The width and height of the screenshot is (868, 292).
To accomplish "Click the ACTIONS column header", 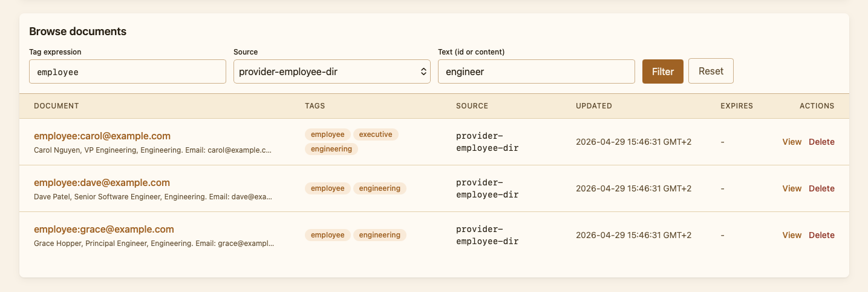I will (817, 106).
